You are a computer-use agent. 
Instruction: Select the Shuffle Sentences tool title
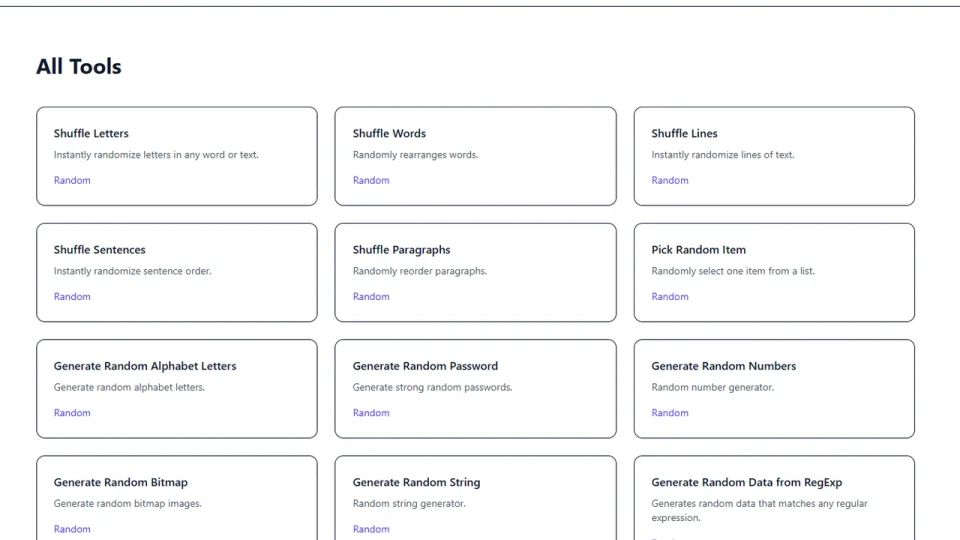[x=99, y=250]
